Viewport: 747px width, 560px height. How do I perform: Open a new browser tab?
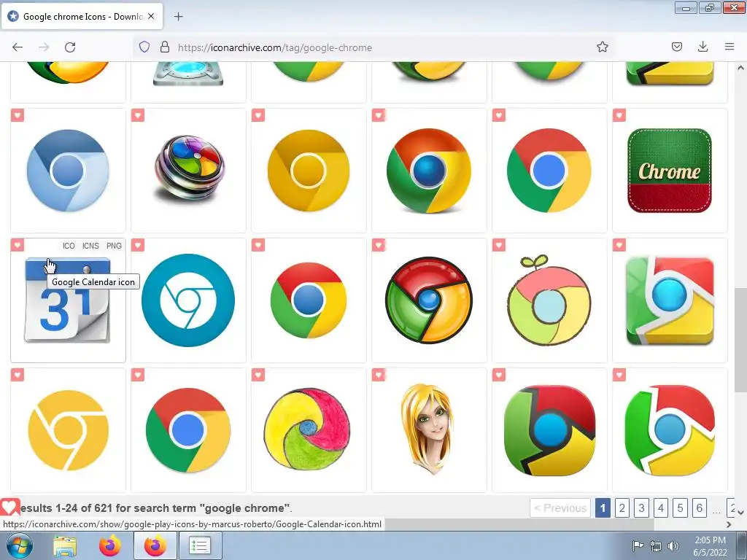(178, 17)
